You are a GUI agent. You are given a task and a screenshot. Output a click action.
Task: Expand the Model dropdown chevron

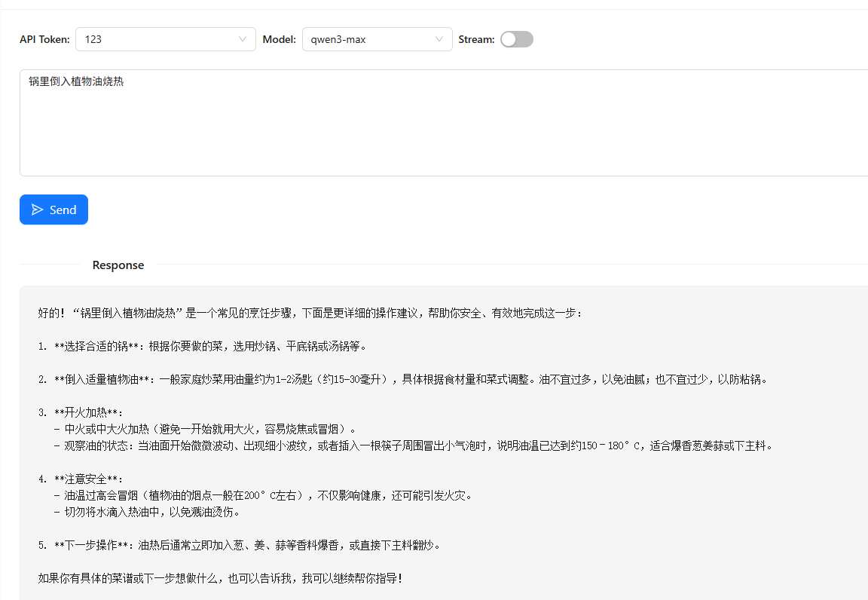[x=439, y=39]
